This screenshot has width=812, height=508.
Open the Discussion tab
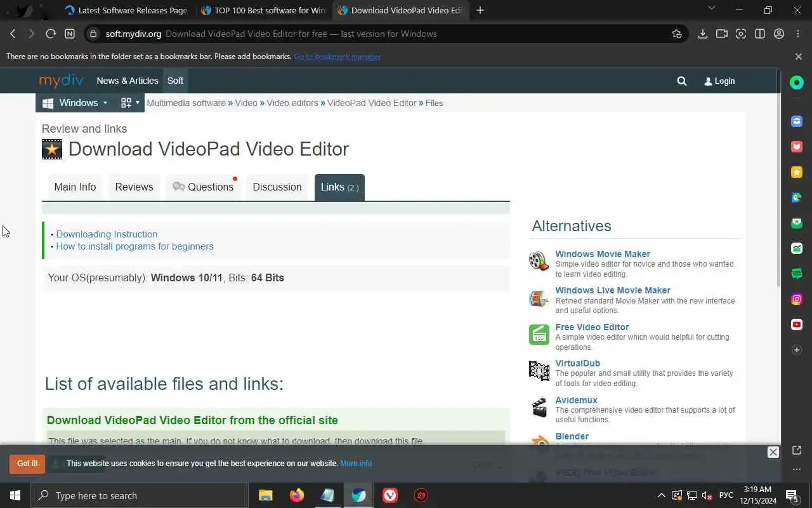coord(277,187)
